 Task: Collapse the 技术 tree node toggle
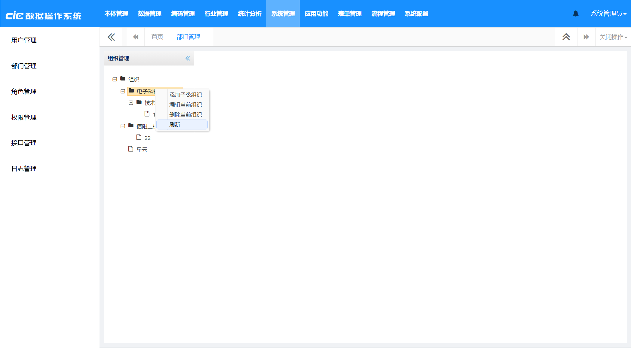[x=131, y=103]
